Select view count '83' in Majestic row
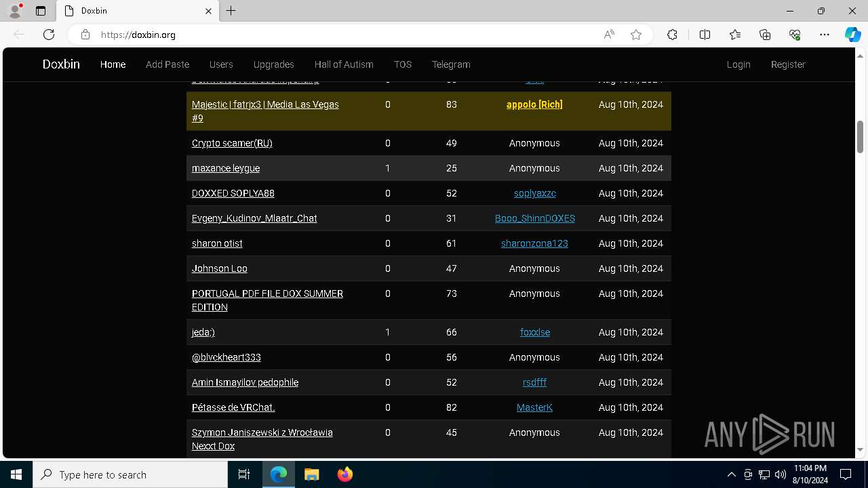Viewport: 868px width, 488px height. click(452, 104)
